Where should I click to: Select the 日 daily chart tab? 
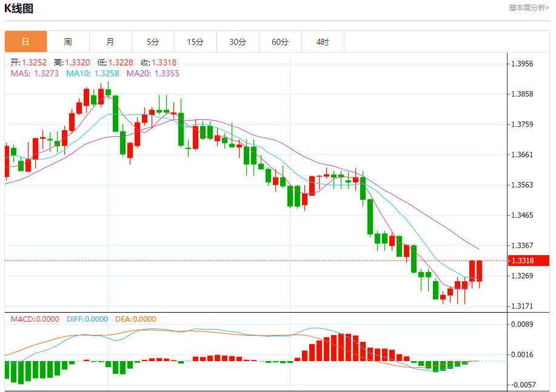pyautogui.click(x=25, y=42)
